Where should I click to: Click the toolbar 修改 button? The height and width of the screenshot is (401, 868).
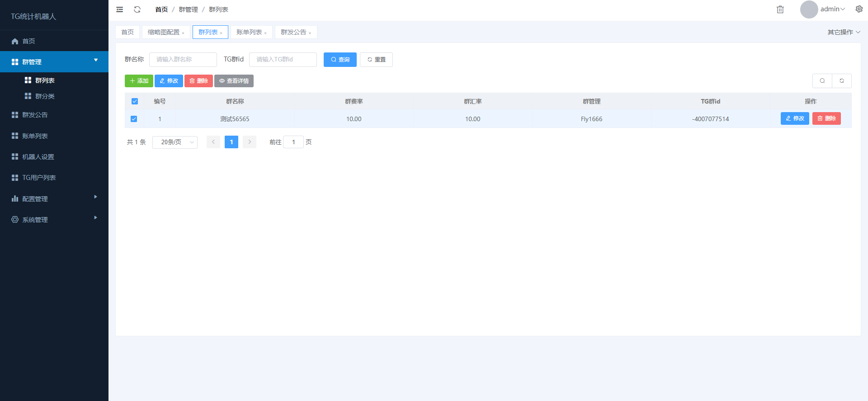coord(169,81)
